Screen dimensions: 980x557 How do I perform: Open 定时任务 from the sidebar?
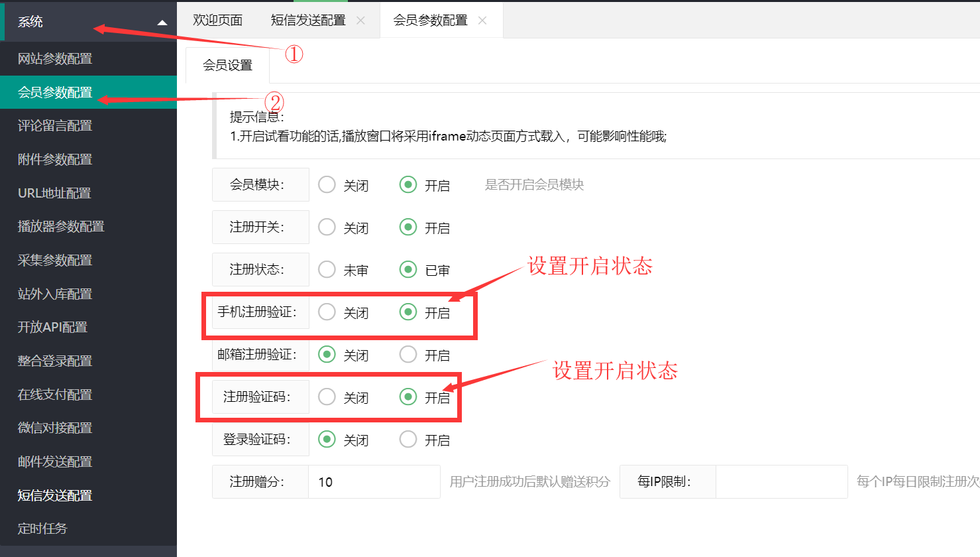[x=42, y=528]
